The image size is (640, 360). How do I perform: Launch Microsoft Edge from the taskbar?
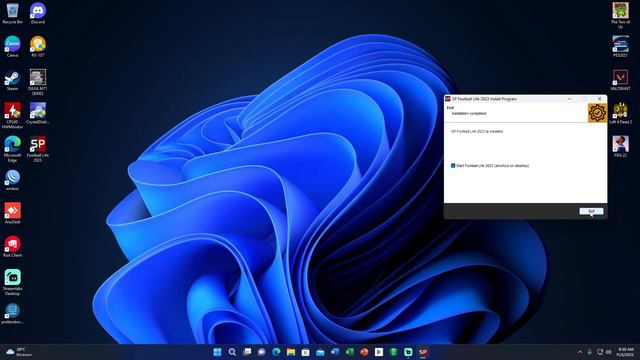click(x=276, y=352)
